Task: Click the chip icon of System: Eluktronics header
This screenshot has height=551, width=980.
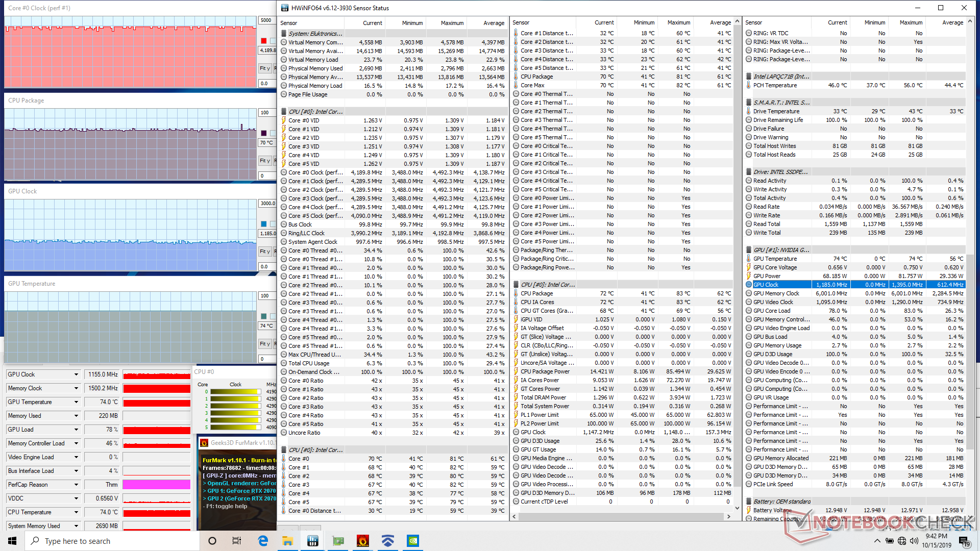Action: (x=284, y=34)
